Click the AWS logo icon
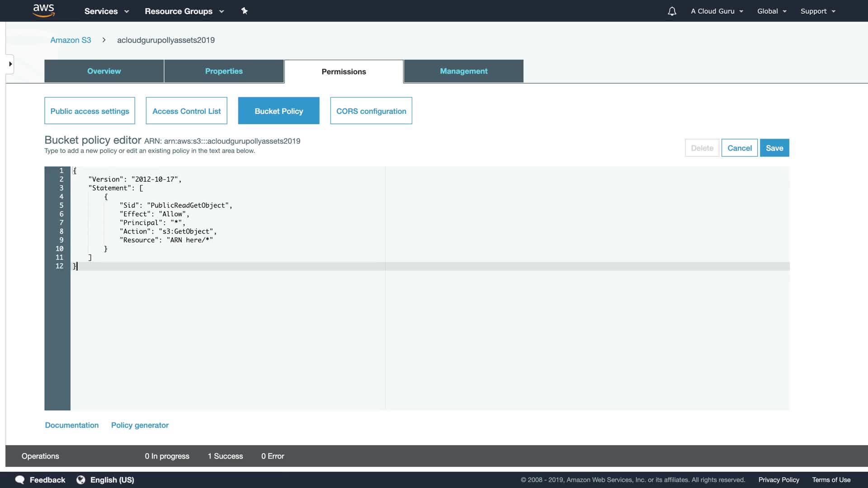The image size is (868, 488). point(43,10)
